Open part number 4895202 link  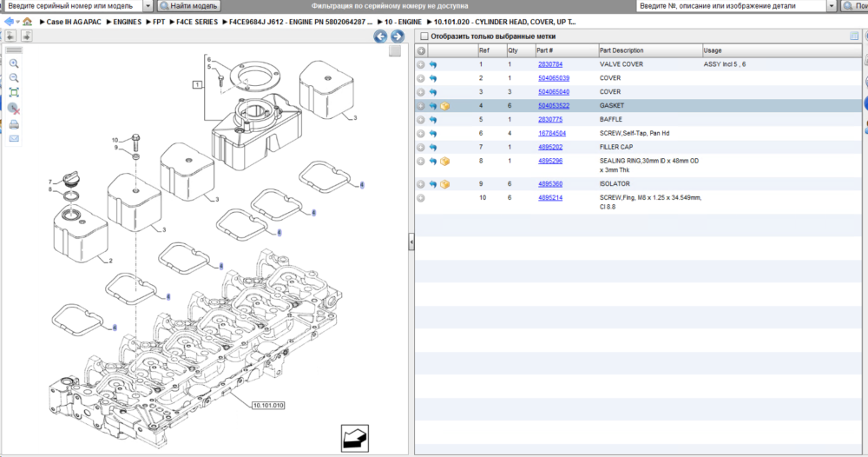tap(550, 148)
